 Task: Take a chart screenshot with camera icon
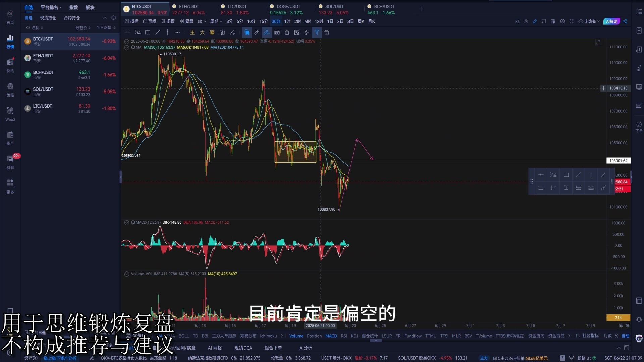526,21
